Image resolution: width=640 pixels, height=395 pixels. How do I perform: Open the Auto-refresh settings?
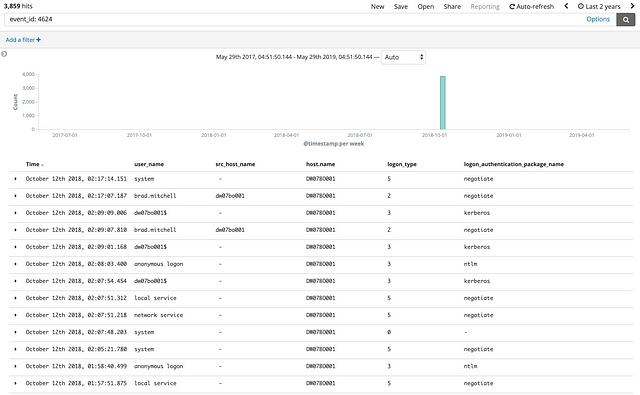531,7
